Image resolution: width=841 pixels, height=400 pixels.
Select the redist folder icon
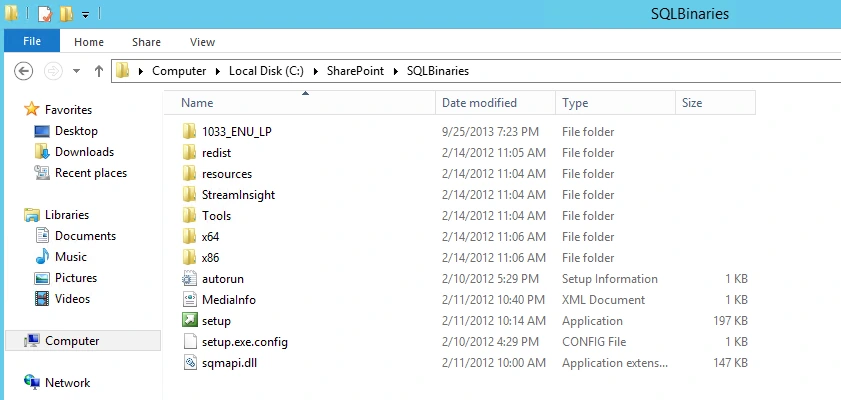click(189, 152)
